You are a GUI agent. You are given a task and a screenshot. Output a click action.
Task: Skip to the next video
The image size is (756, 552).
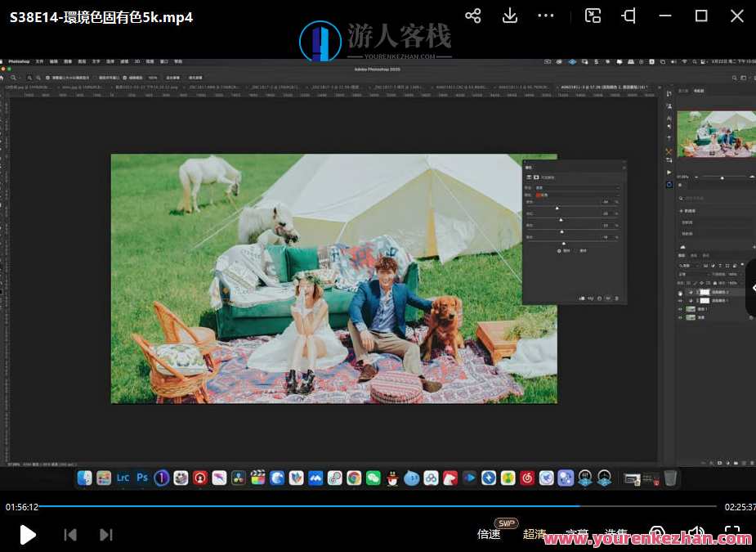pyautogui.click(x=106, y=535)
